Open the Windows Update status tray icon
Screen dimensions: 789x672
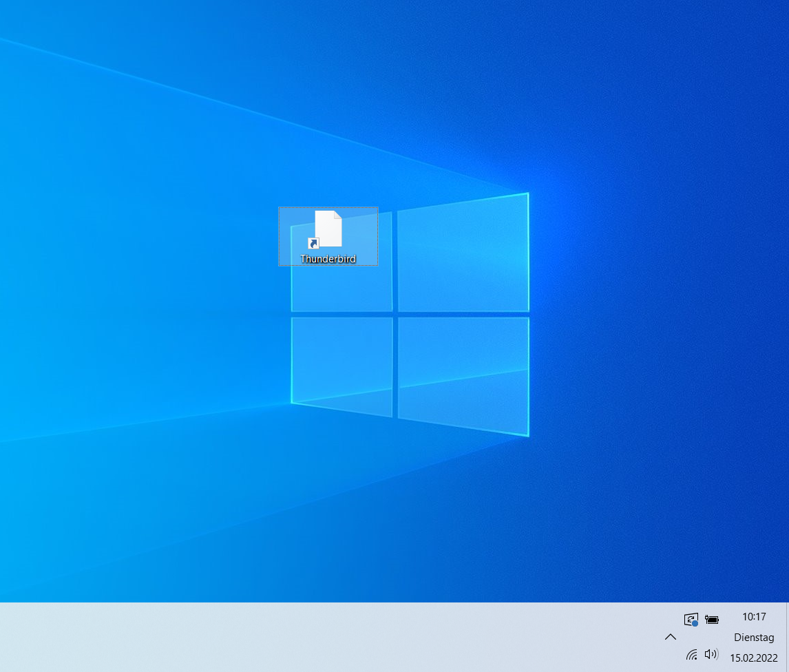(x=691, y=619)
